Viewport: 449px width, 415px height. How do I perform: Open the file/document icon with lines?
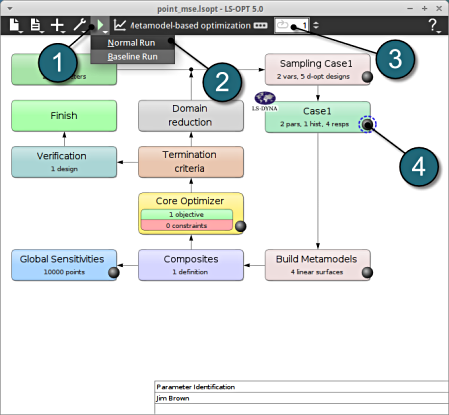tap(35, 25)
